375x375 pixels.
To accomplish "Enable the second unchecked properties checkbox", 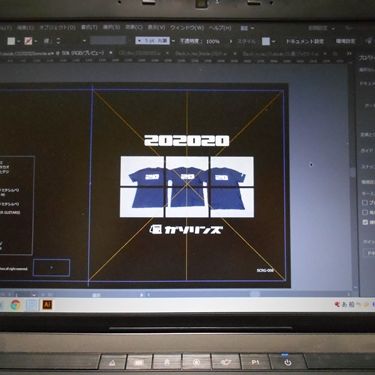I will (x=365, y=212).
